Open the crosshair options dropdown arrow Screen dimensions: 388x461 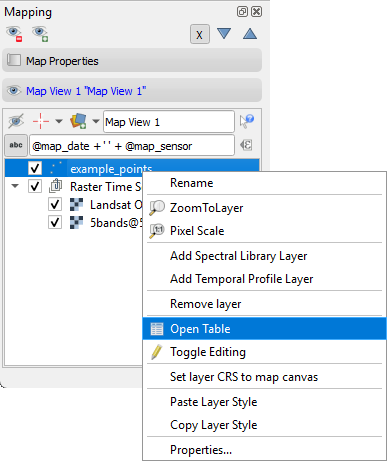(59, 121)
